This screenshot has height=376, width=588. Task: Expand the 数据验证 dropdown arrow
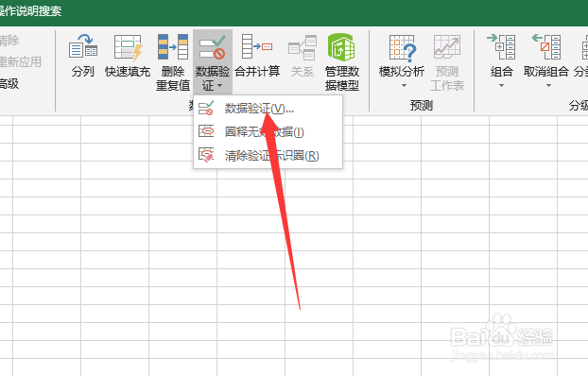point(220,86)
